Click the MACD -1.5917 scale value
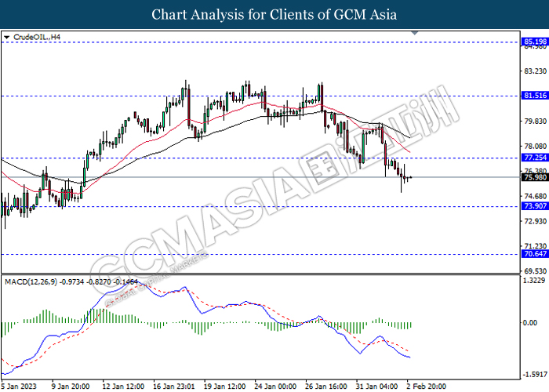Viewport: 549px width, 392px height. click(x=535, y=374)
